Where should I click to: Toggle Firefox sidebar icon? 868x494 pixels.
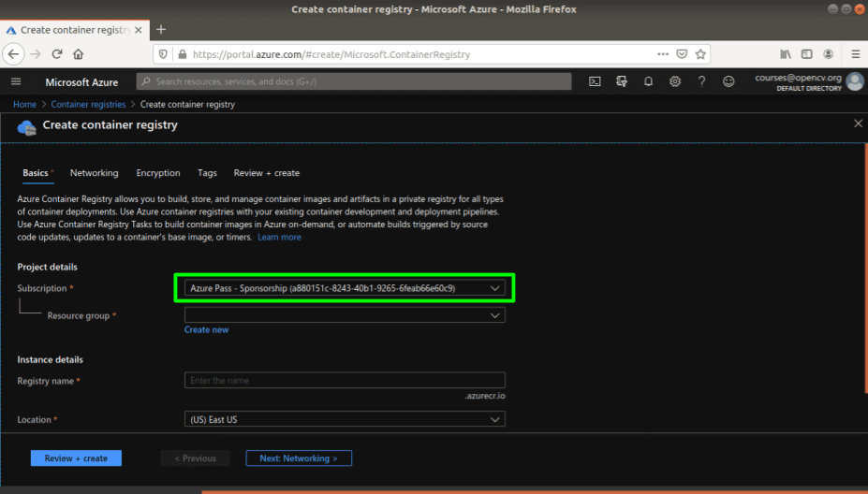pyautogui.click(x=806, y=54)
